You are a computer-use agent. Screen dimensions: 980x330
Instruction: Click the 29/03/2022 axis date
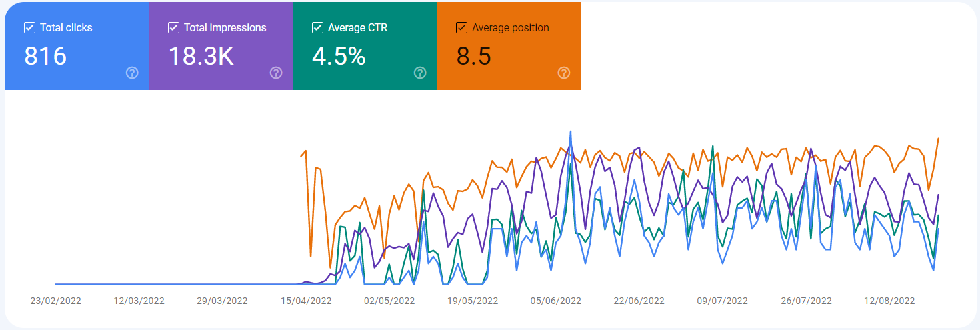[x=222, y=301]
